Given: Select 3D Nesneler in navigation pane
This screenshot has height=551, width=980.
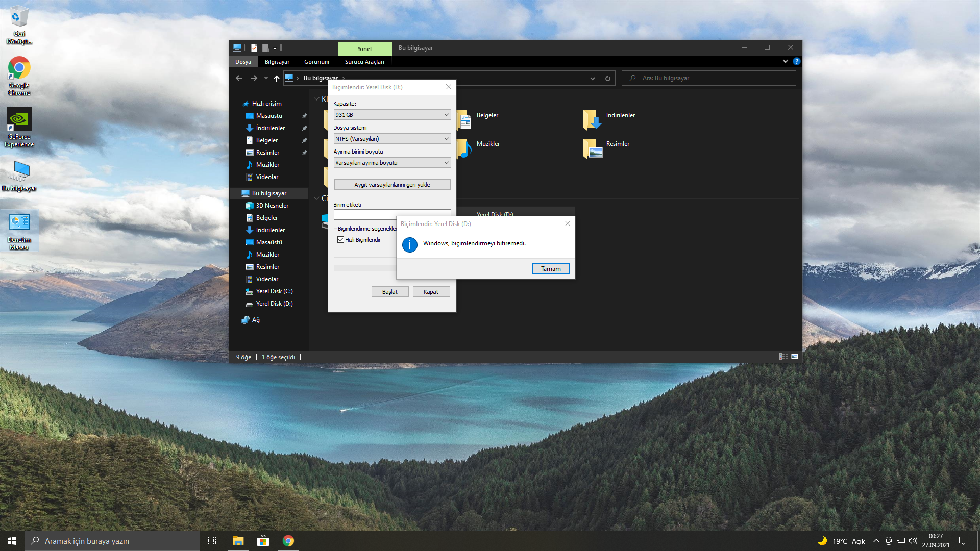Looking at the screenshot, I should point(272,206).
